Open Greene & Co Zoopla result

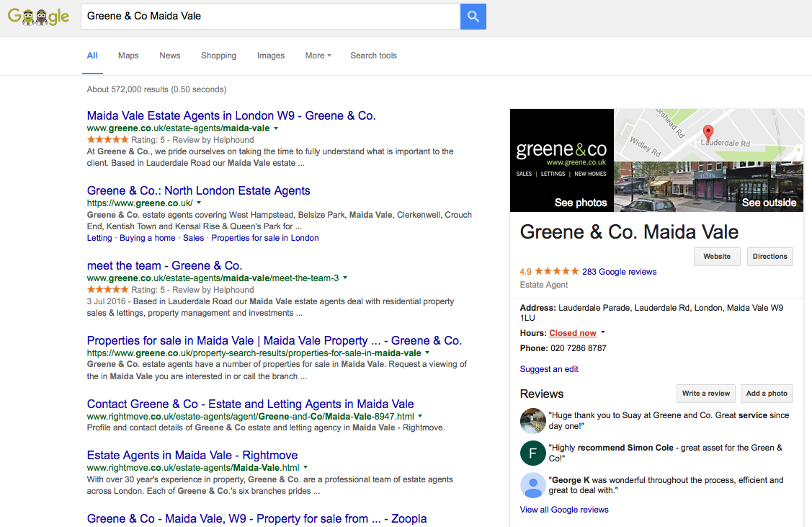(256, 518)
